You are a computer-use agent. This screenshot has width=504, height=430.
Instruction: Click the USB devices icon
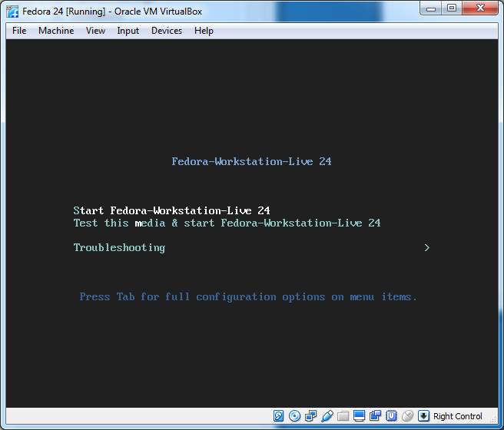[327, 416]
